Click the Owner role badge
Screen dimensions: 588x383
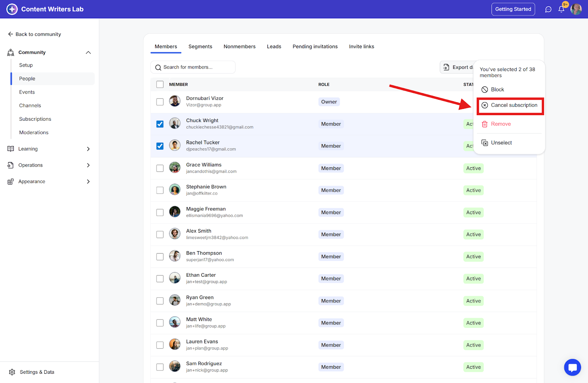tap(329, 102)
